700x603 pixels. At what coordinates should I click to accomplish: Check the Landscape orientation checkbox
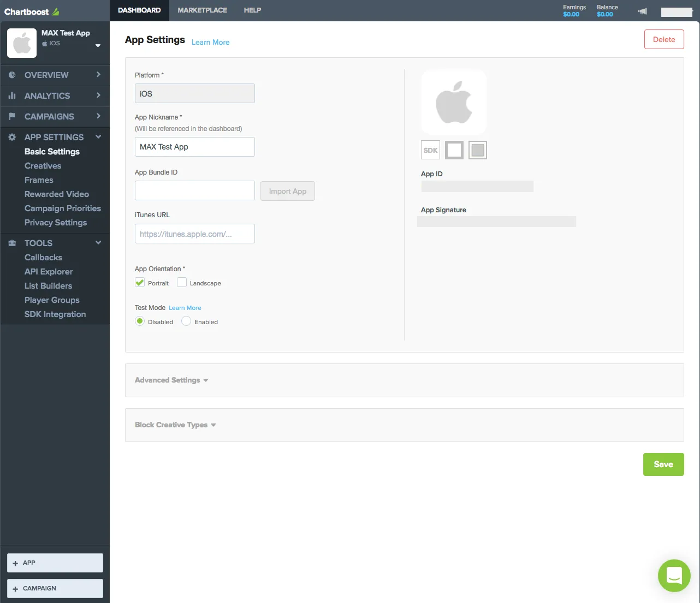click(x=182, y=283)
